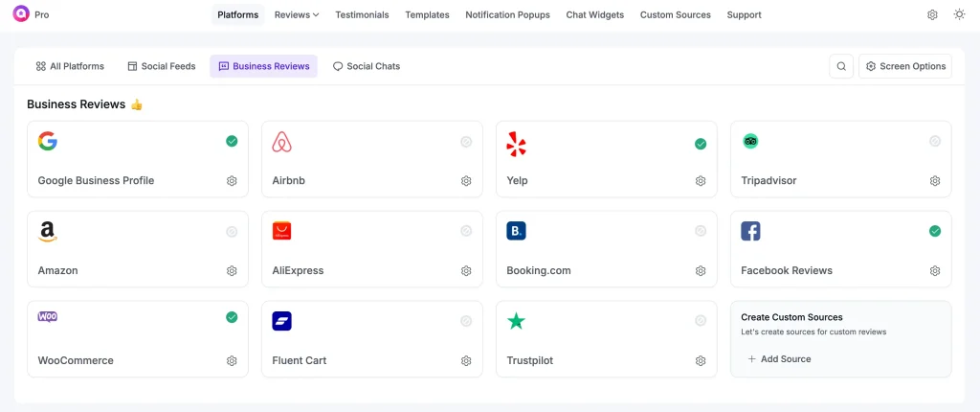The image size is (980, 412).
Task: Click the Tripadvisor owl logo
Action: (750, 142)
